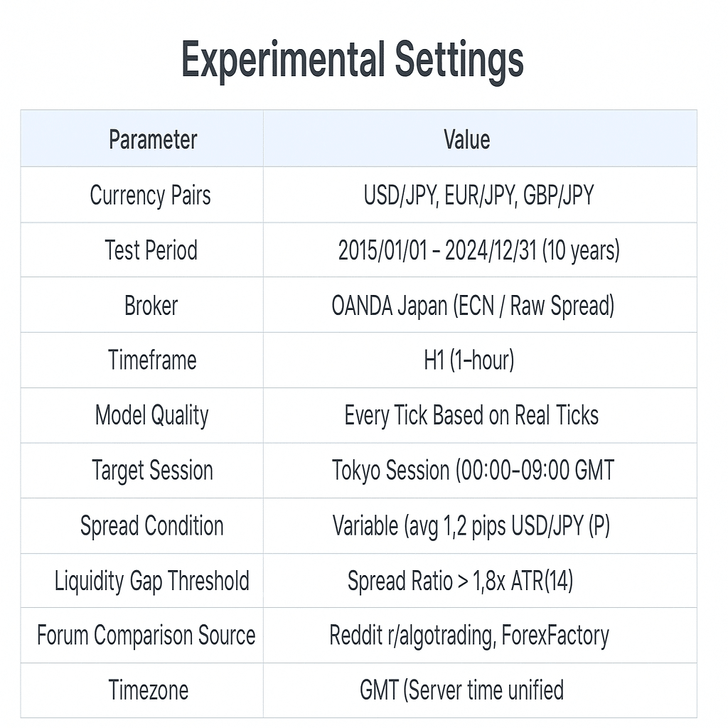The image size is (728, 728).
Task: Select the Tokyo Session value cell
Action: click(x=473, y=471)
